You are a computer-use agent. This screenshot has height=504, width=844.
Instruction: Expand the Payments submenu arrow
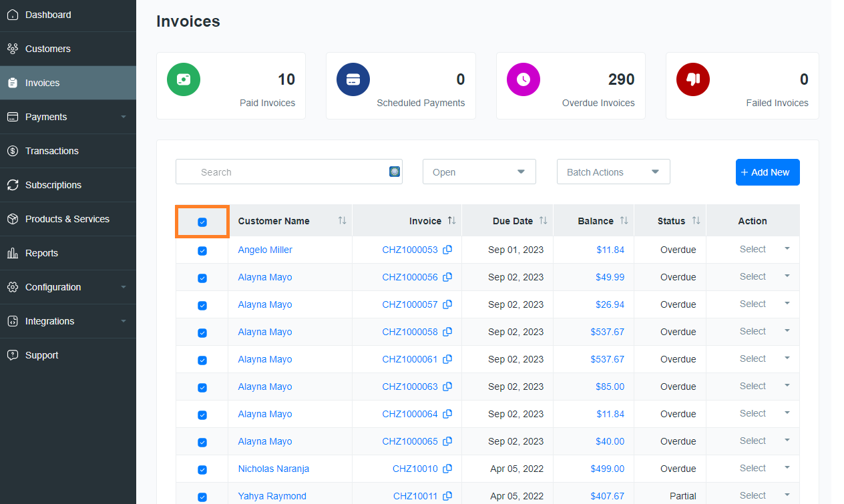pyautogui.click(x=123, y=117)
